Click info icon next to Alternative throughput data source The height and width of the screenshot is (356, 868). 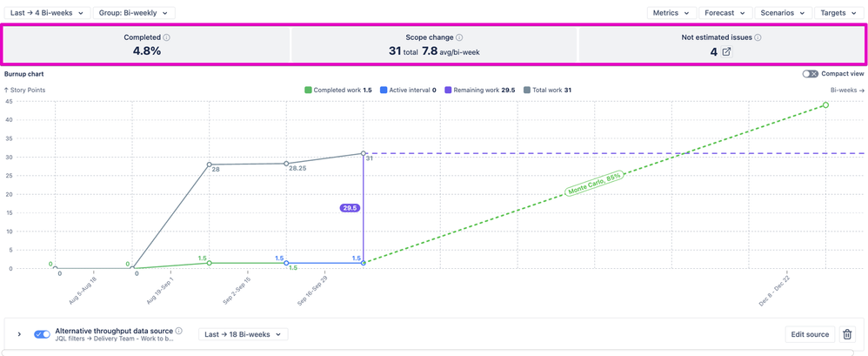tap(179, 331)
